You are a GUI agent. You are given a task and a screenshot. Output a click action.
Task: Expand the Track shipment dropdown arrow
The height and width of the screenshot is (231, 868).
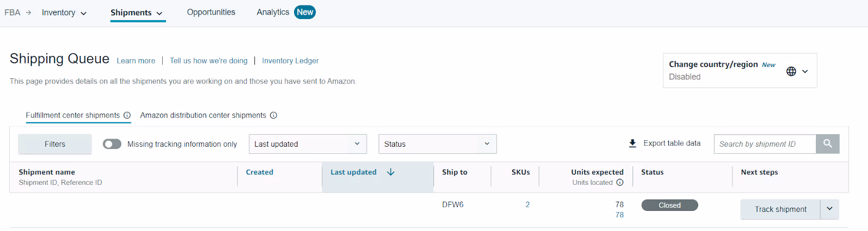point(829,209)
